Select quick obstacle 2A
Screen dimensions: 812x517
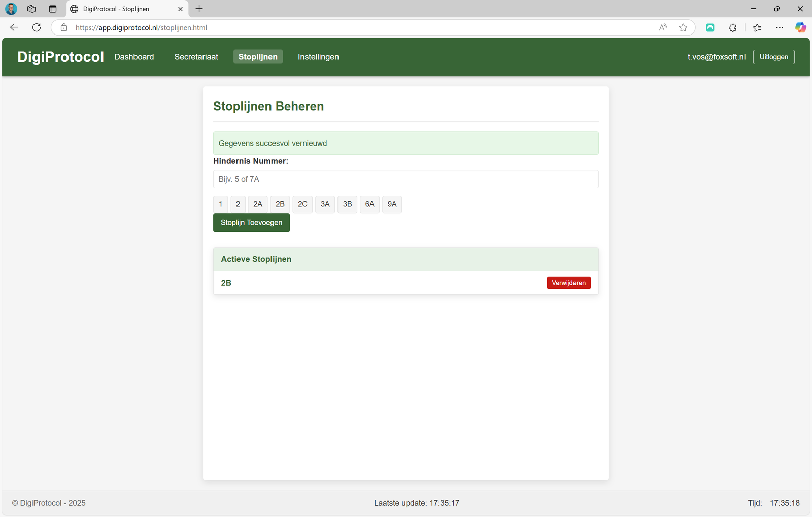[x=258, y=204]
